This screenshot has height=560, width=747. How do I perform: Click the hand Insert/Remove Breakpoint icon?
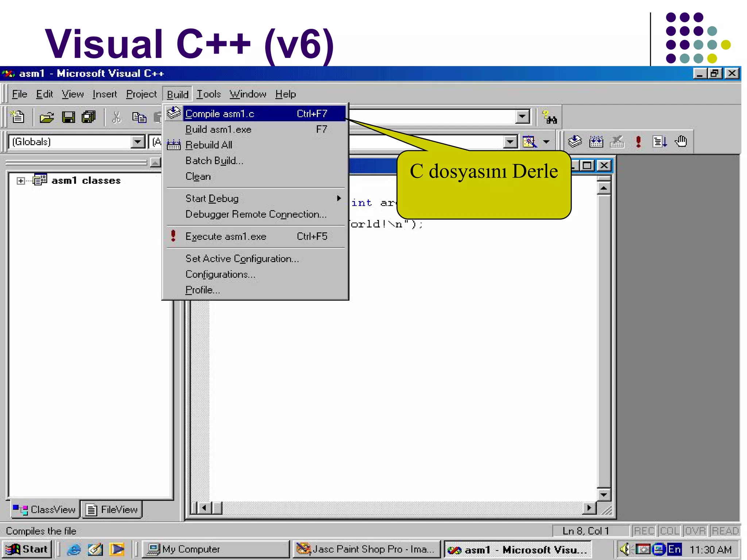pyautogui.click(x=681, y=141)
